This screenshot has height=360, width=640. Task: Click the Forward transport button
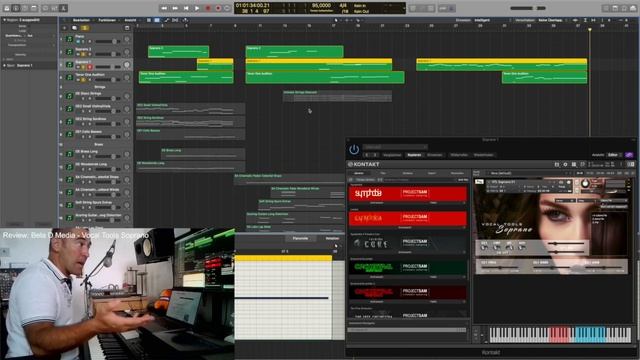(175, 8)
